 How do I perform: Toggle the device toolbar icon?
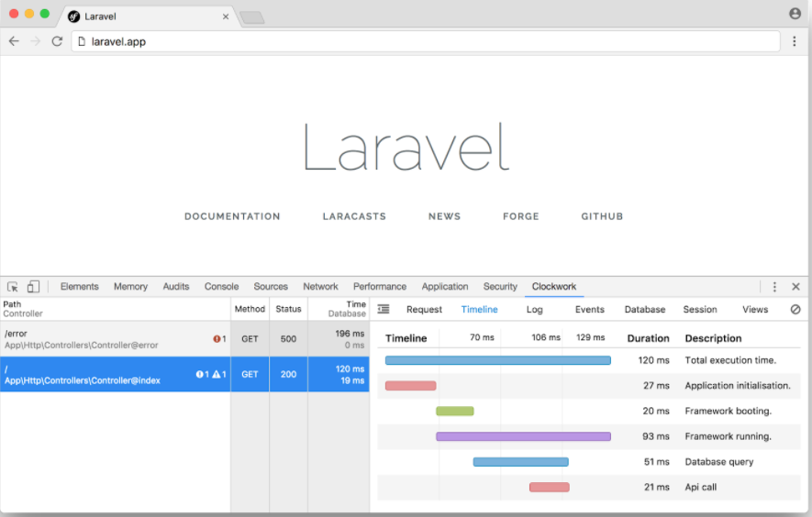coord(33,287)
